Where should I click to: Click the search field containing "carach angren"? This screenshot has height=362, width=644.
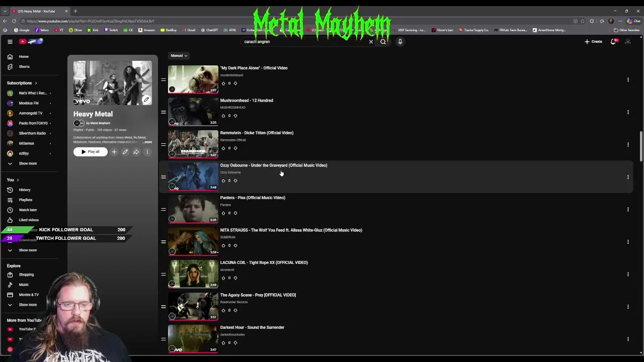point(304,42)
